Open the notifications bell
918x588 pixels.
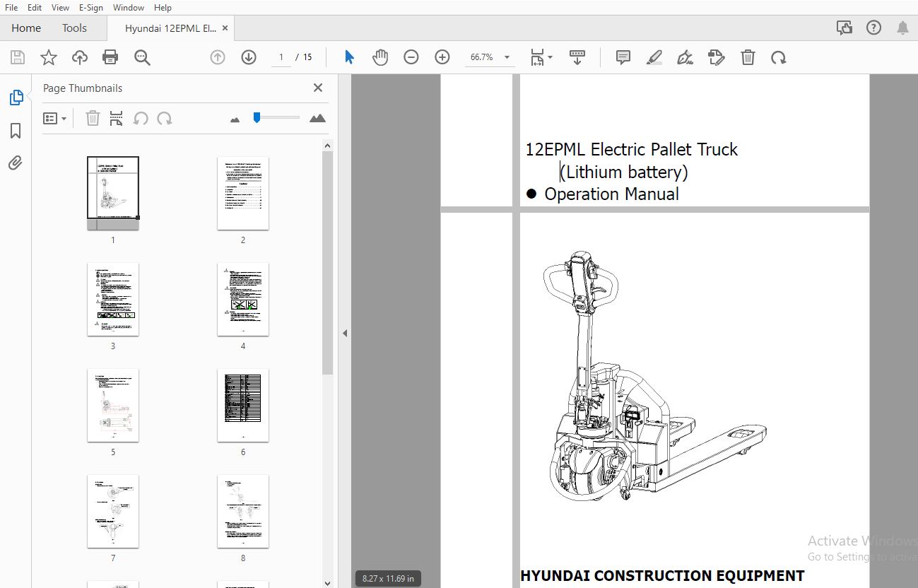coord(902,28)
